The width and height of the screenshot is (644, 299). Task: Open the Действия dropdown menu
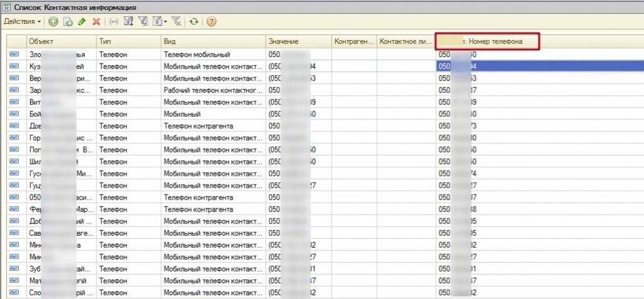[x=23, y=21]
